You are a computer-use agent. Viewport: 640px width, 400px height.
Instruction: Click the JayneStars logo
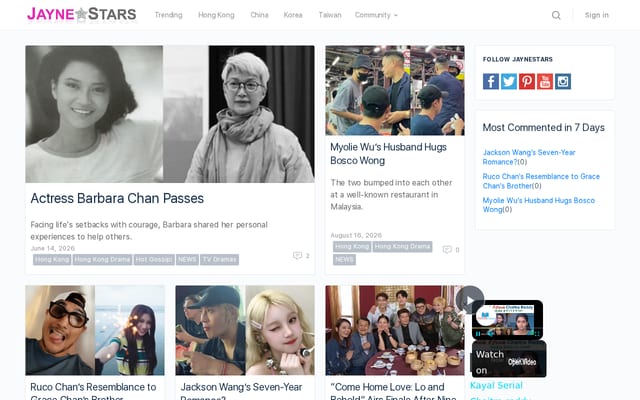[82, 14]
